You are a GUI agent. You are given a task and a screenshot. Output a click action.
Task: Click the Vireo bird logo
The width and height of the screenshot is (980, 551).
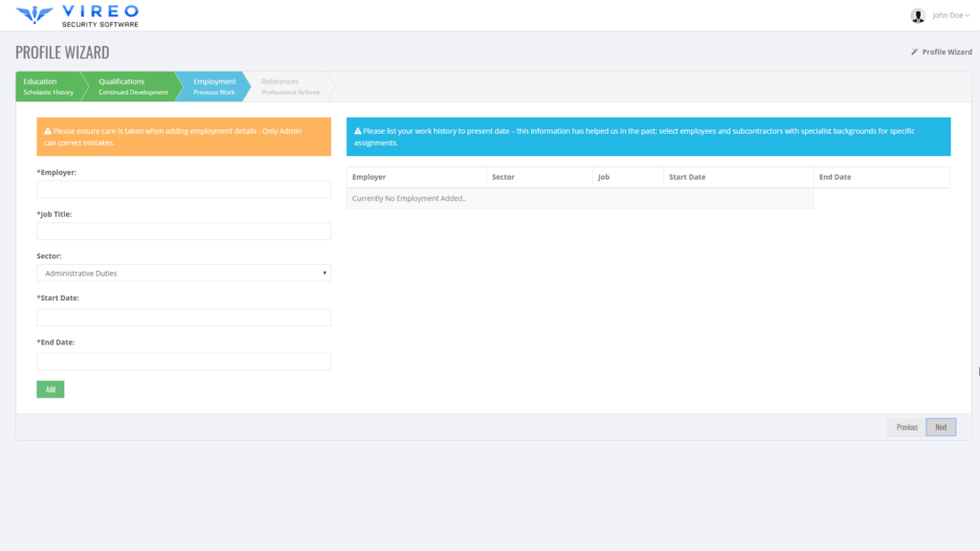click(x=33, y=14)
